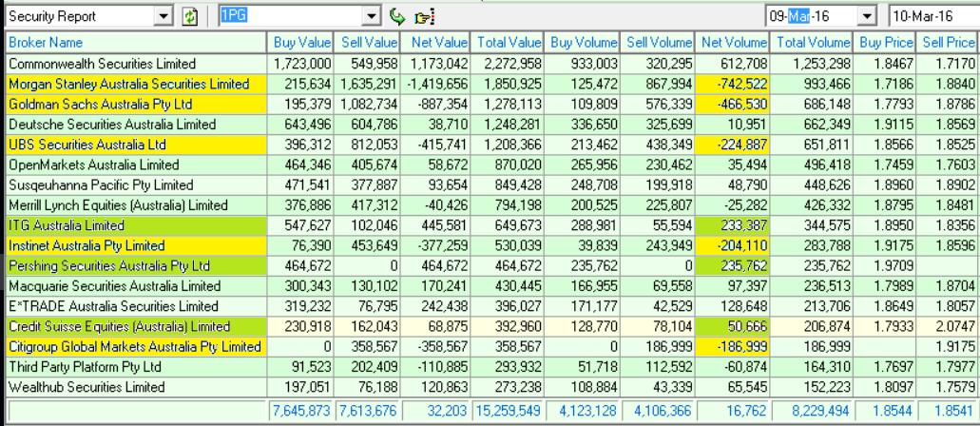Click the pointing hand lookup icon
This screenshot has width=980, height=426.
(424, 17)
